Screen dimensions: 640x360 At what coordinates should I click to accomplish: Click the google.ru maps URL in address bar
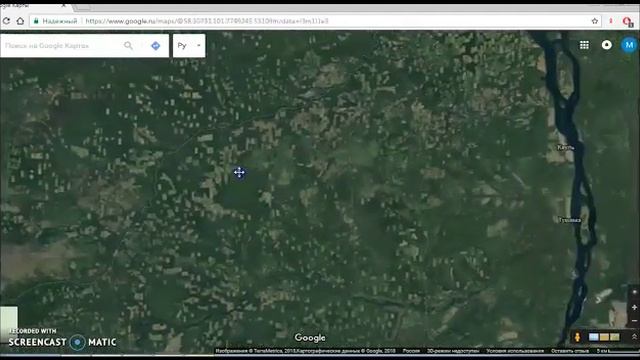click(207, 21)
